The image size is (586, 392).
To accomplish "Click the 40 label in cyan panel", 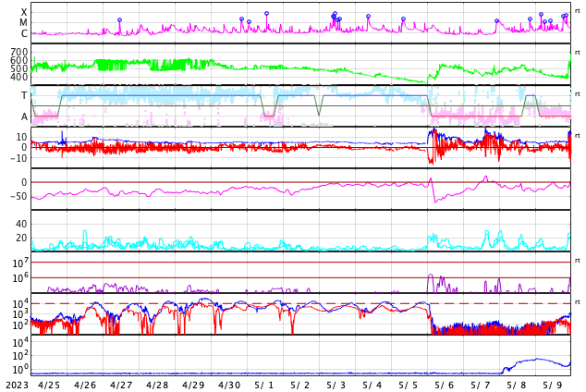I will [x=21, y=224].
